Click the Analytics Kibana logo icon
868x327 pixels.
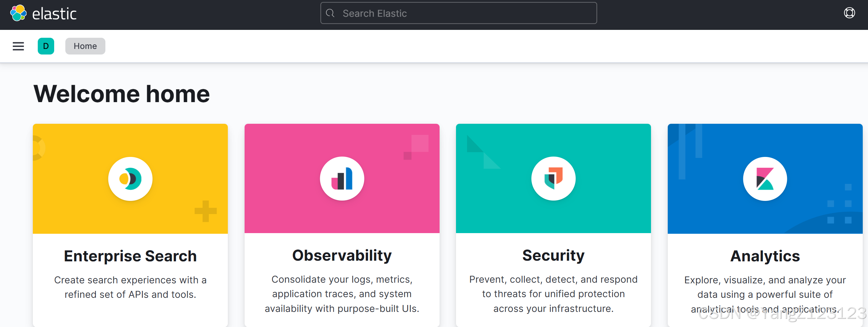click(x=765, y=179)
